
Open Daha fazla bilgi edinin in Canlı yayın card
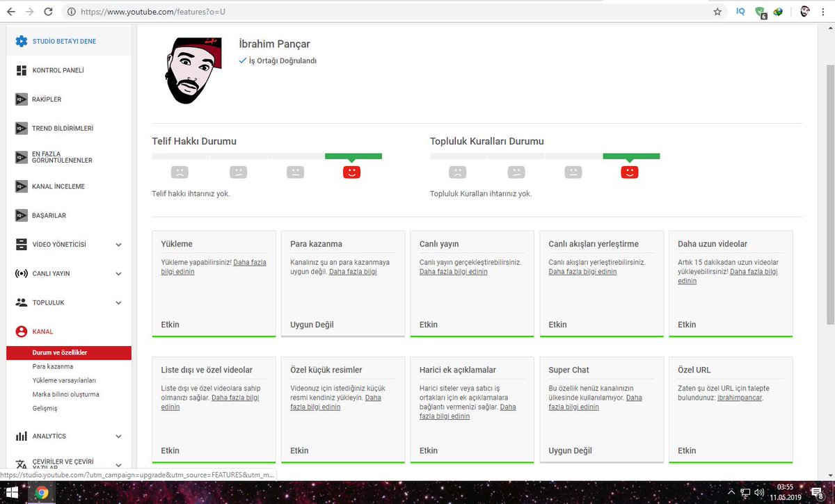(x=453, y=272)
